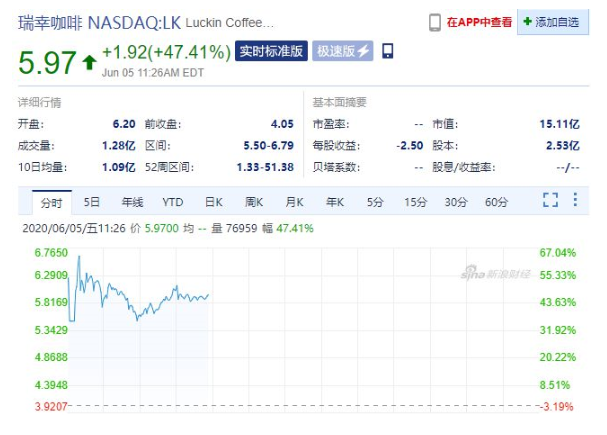Switch to 极速版 fast mode
607x435 pixels.
point(342,51)
